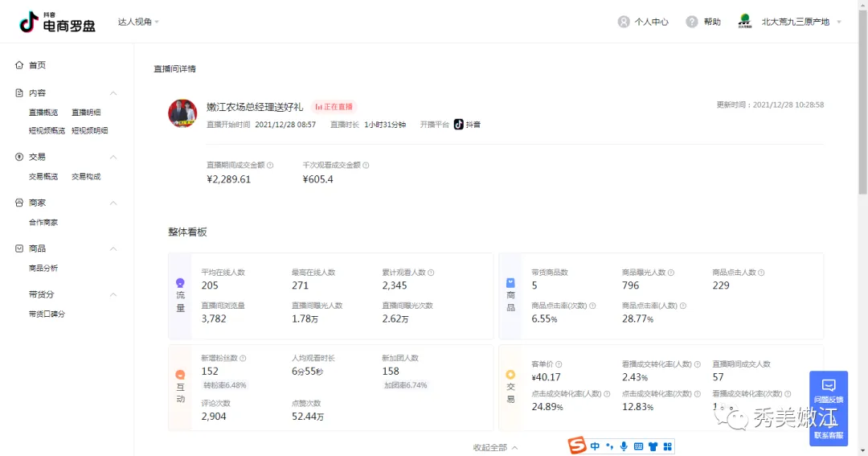The image size is (868, 456).
Task: Collapse the 商家 sidebar section
Action: pyautogui.click(x=113, y=203)
